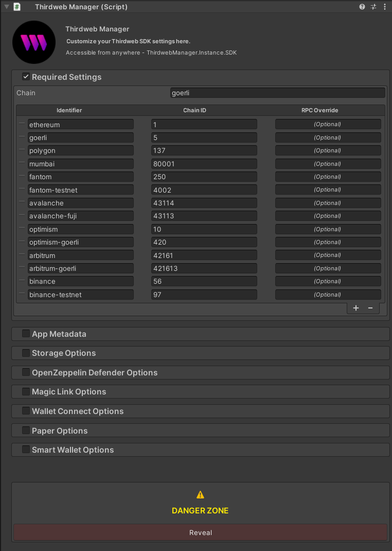
Task: Click the script component hash icon
Action: 17,7
